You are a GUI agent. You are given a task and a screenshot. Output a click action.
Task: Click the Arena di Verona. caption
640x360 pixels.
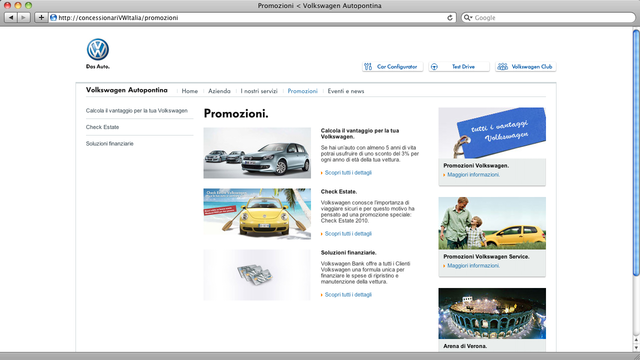(465, 346)
